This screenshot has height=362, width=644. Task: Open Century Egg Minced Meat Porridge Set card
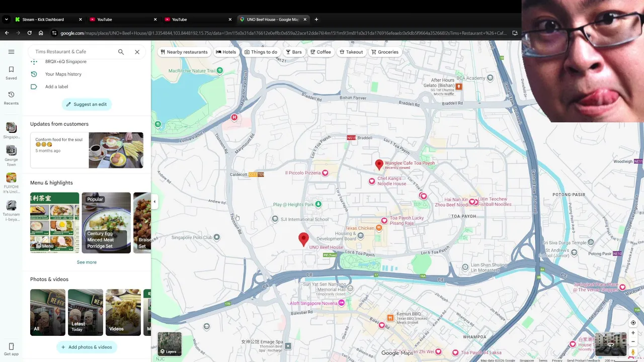coord(106,223)
